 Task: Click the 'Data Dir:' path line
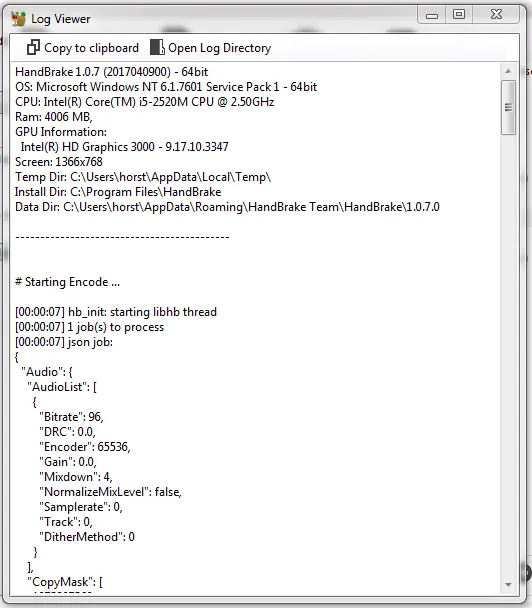(227, 207)
